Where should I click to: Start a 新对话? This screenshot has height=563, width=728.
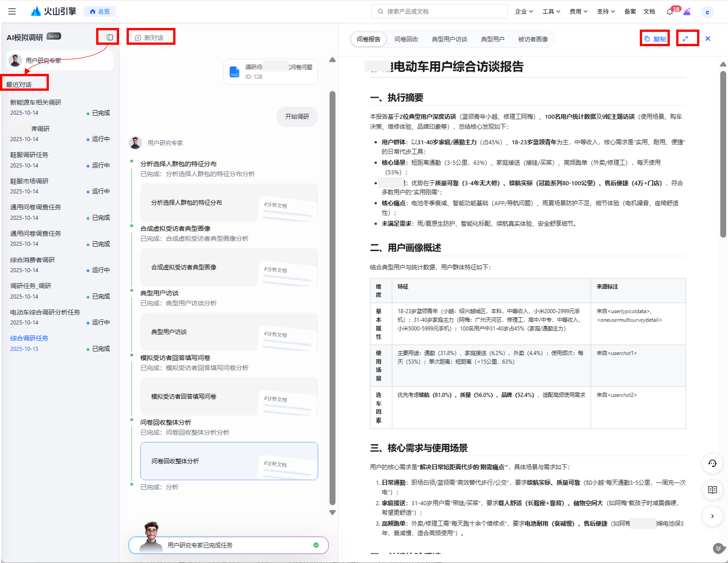tap(149, 38)
